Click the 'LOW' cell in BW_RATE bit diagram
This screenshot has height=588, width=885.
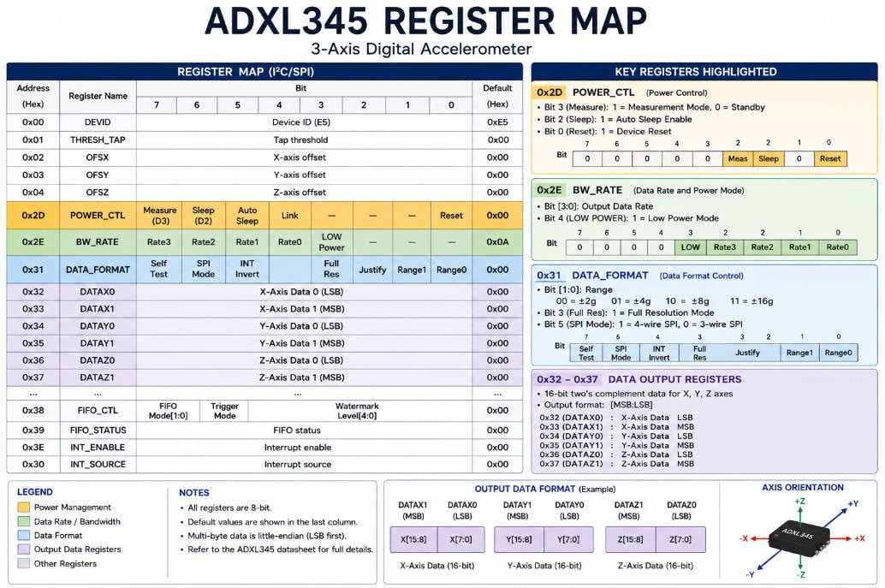pos(690,246)
